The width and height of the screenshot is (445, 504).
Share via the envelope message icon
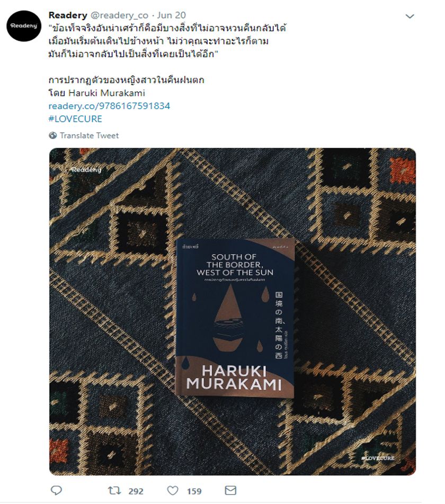[x=230, y=490]
